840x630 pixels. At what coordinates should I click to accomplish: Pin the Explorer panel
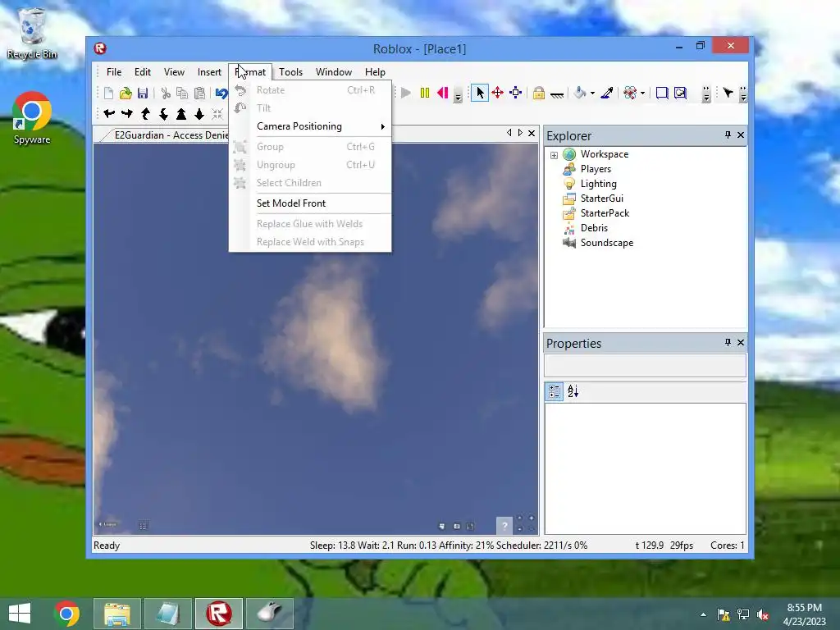click(728, 135)
